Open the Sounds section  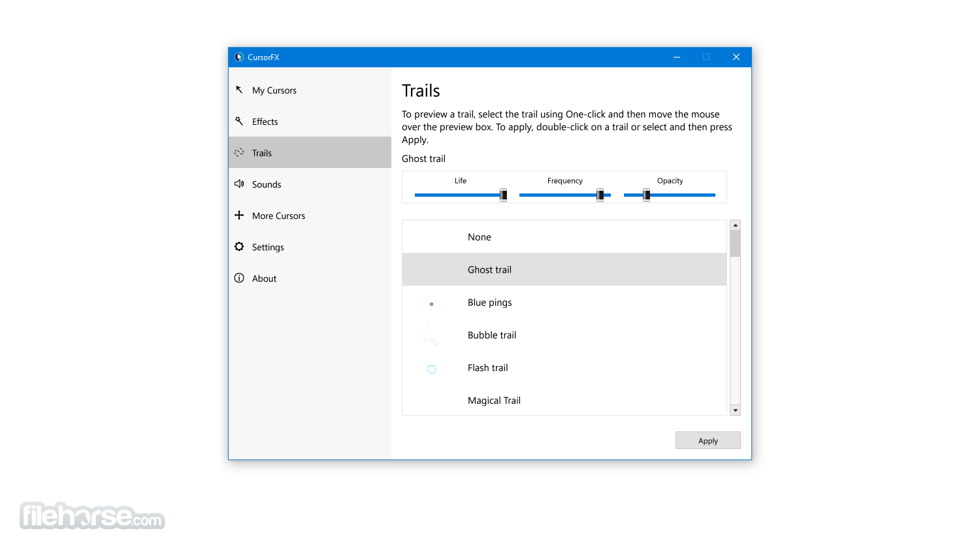(310, 184)
